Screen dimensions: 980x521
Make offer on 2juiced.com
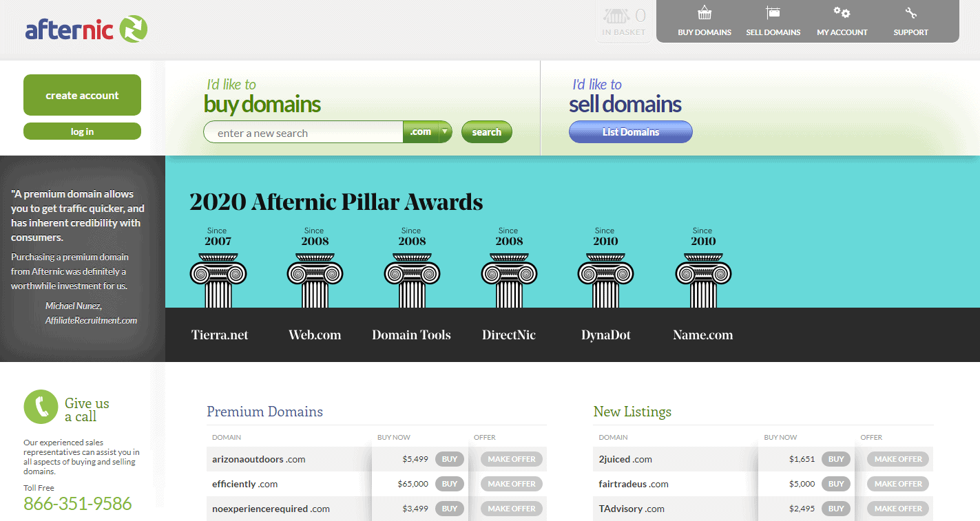pos(898,459)
